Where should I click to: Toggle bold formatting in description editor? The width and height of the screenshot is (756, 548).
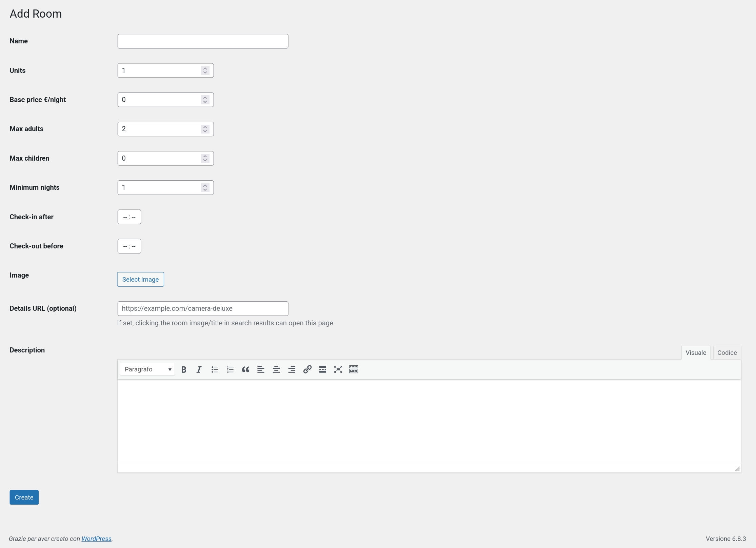pyautogui.click(x=184, y=369)
